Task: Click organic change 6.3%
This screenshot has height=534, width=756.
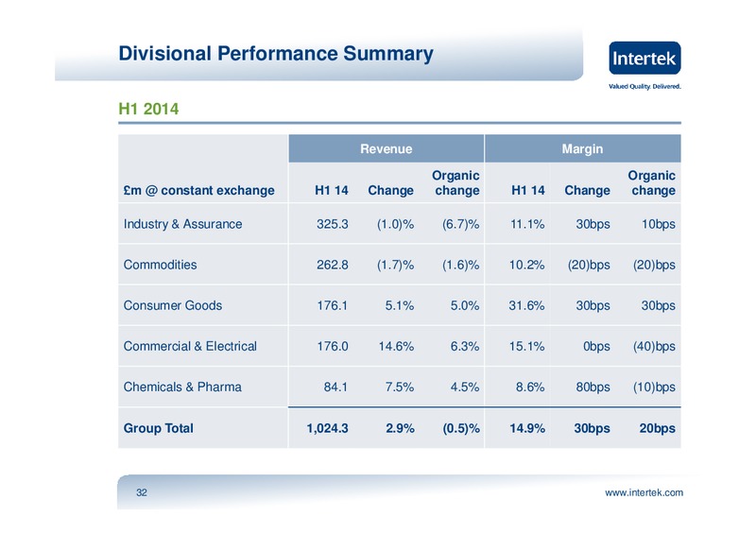Action: (x=465, y=346)
